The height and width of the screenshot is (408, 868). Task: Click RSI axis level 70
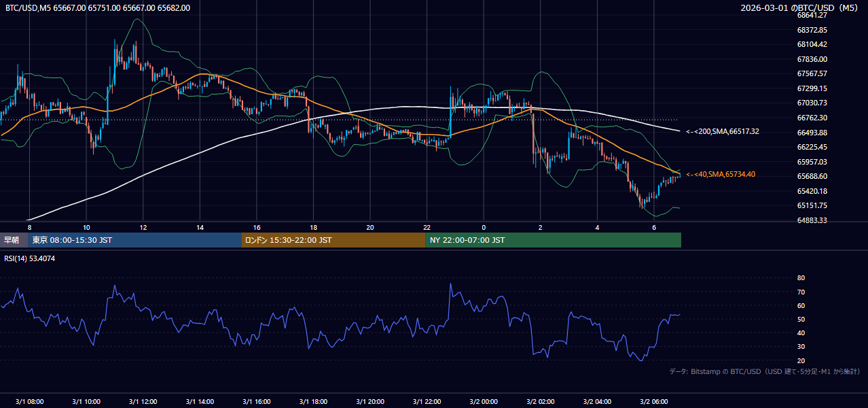click(x=801, y=292)
